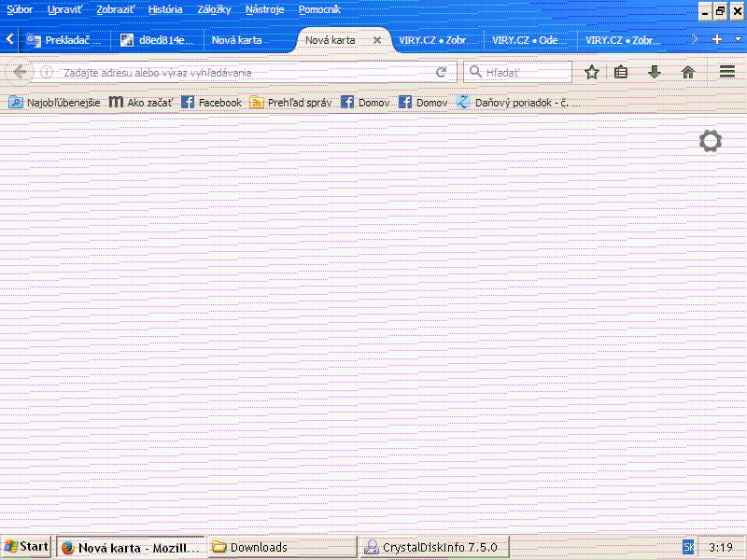This screenshot has height=560, width=747.
Task: Open the Prehľad správ bookmark
Action: [x=290, y=103]
